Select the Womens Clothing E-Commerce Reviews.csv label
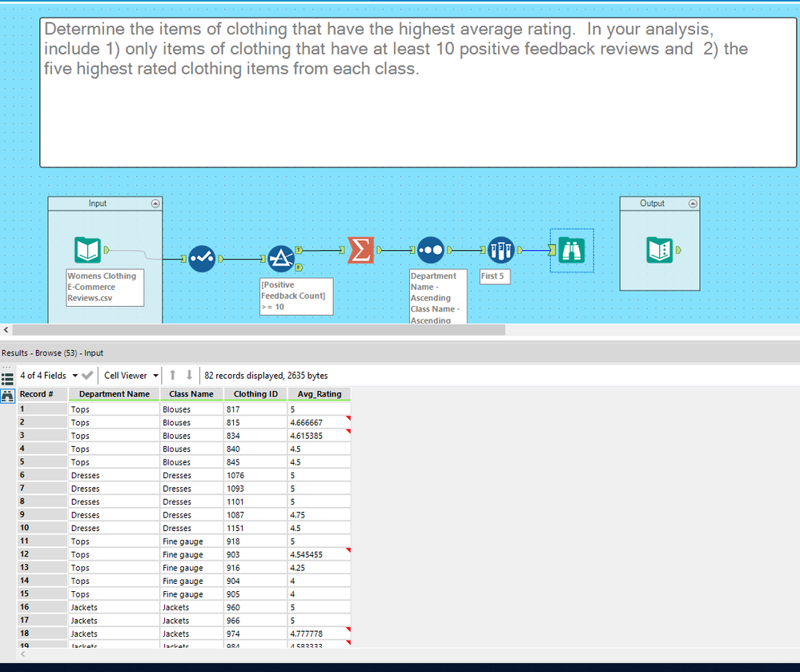 pos(105,288)
